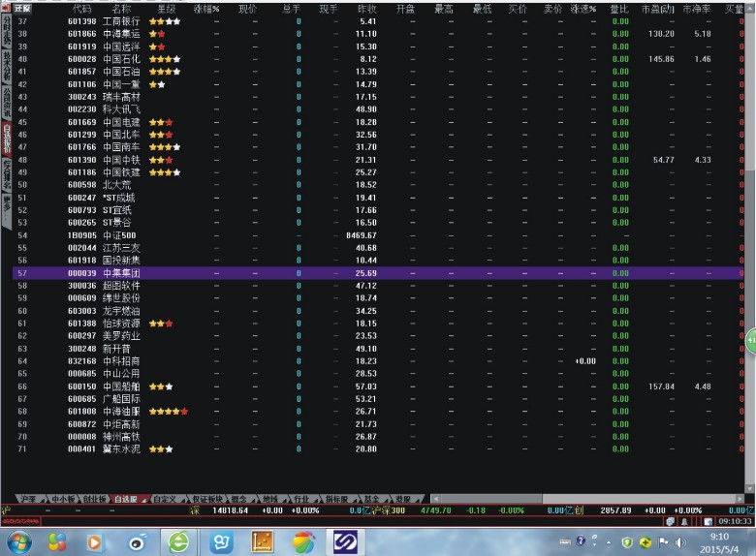Sort by 涨幅% column header
This screenshot has width=756, height=556.
click(206, 9)
